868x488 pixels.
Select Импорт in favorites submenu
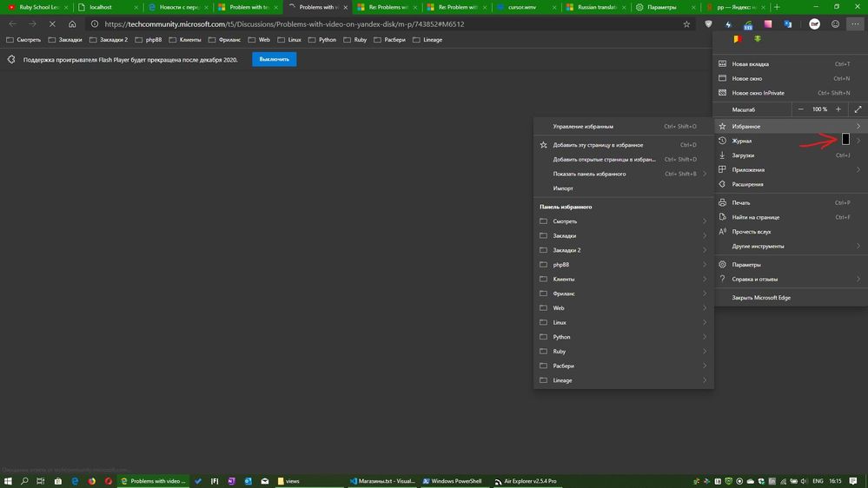(x=623, y=188)
